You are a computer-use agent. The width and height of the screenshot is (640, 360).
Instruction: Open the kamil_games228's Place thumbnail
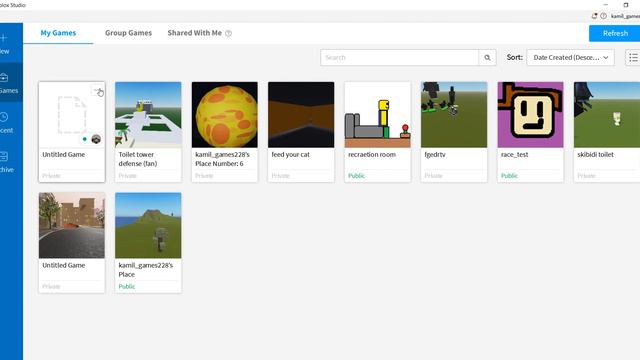click(x=148, y=225)
